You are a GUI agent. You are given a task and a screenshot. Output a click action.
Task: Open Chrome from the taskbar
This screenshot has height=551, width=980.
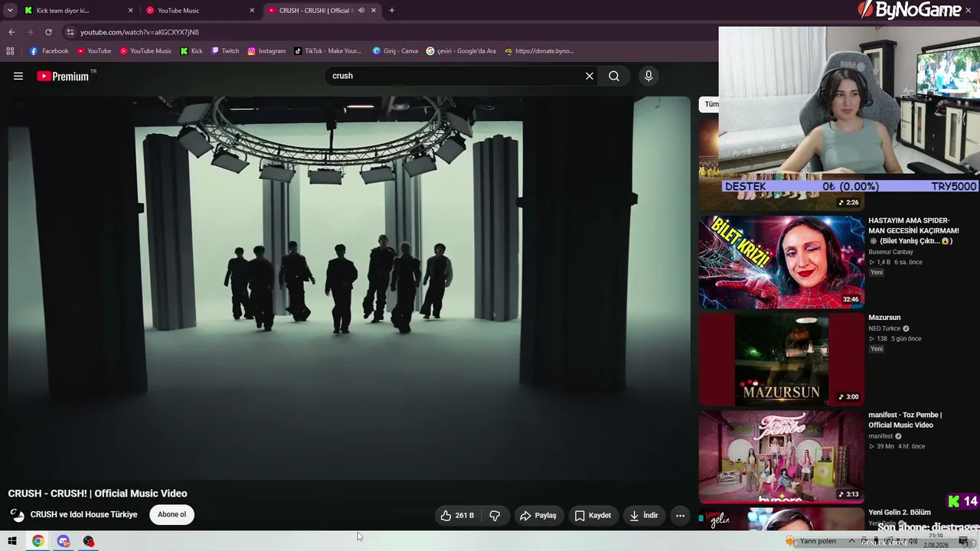pyautogui.click(x=38, y=541)
